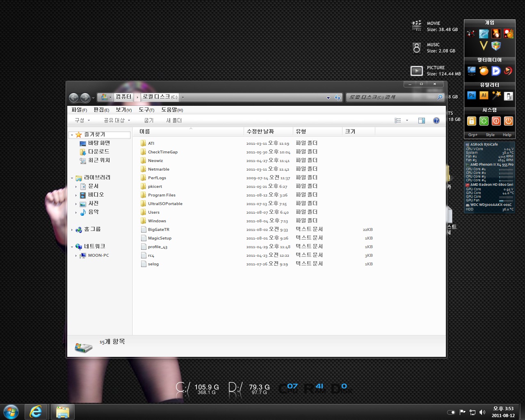Click Help in the dock
This screenshot has height=420, width=525.
pos(507,135)
